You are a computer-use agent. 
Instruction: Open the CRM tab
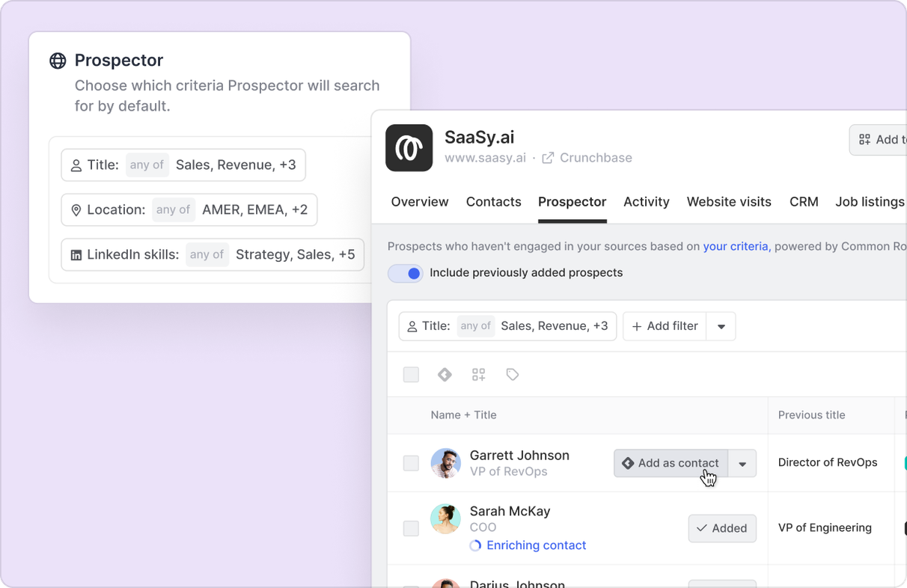point(804,202)
